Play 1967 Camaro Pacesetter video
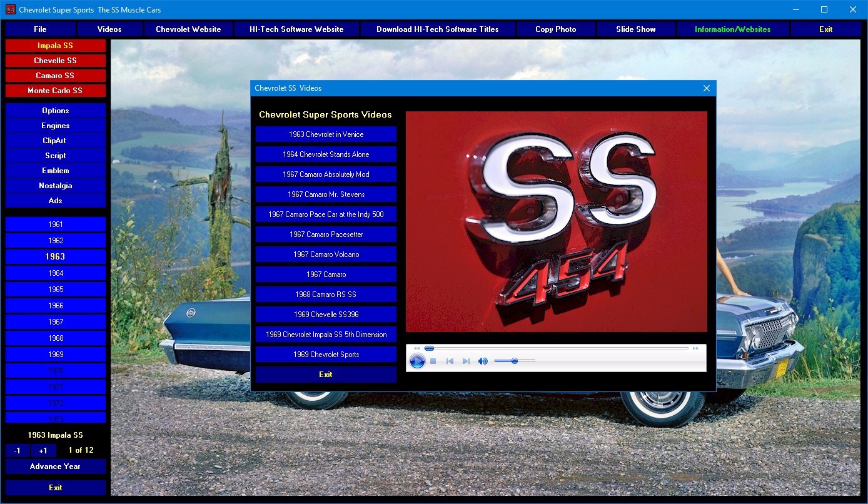 point(326,234)
